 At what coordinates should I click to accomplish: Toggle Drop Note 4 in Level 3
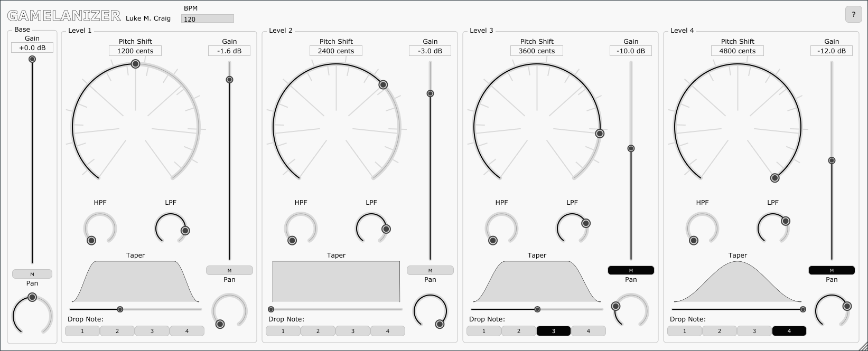[x=589, y=331]
